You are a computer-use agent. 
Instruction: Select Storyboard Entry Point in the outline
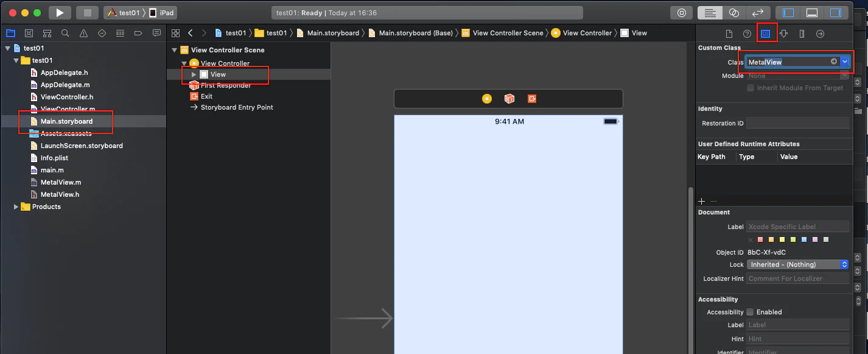[x=237, y=107]
